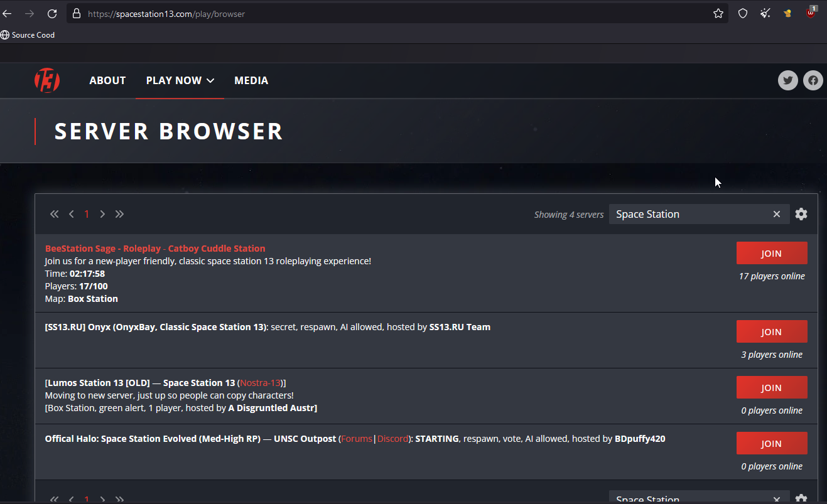Click the 17 players online label
The image size is (827, 504).
coord(772,276)
